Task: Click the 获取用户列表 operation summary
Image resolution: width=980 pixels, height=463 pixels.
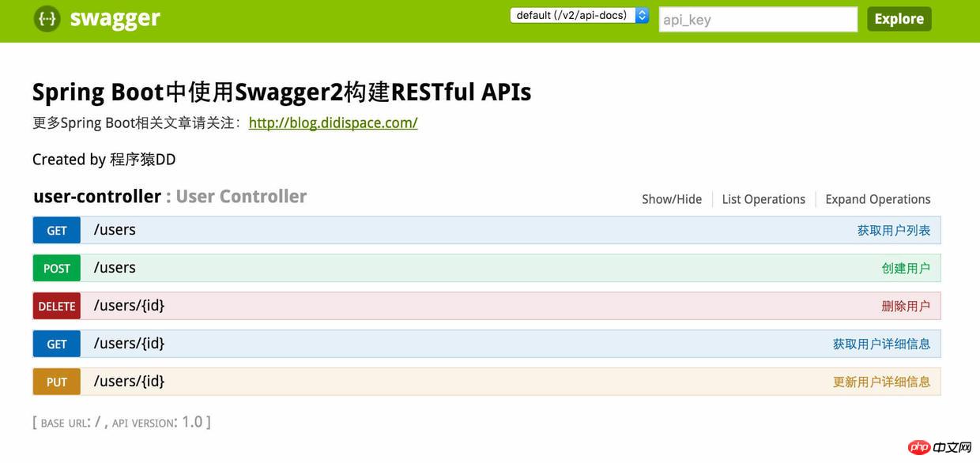Action: (x=894, y=231)
